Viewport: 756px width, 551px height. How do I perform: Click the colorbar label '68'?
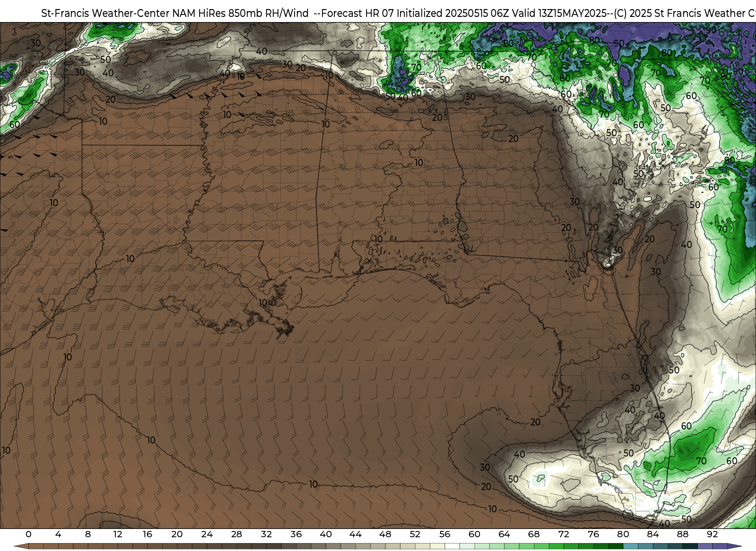pyautogui.click(x=534, y=534)
